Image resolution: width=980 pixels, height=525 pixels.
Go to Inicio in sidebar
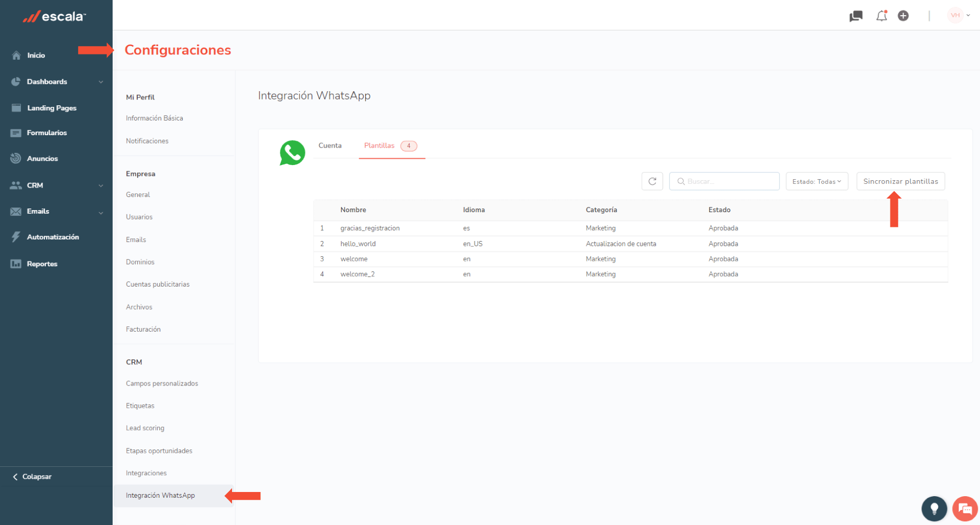pos(36,55)
